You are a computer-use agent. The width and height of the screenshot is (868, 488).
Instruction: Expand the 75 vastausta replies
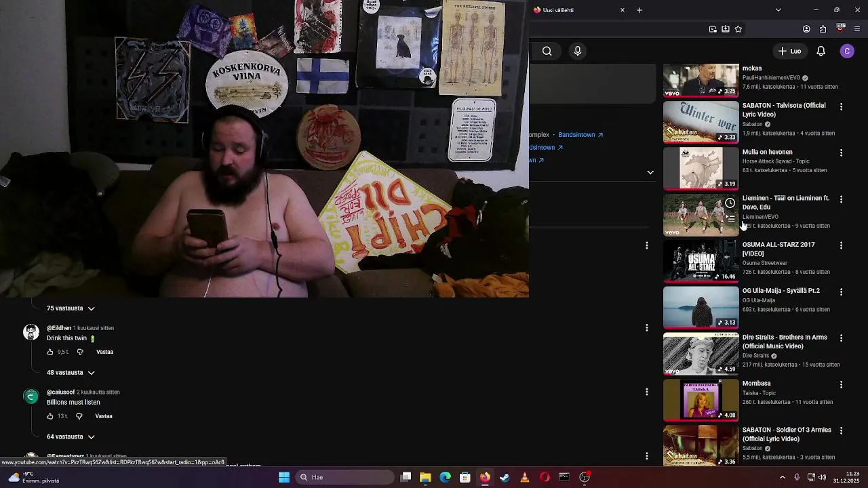pos(71,308)
